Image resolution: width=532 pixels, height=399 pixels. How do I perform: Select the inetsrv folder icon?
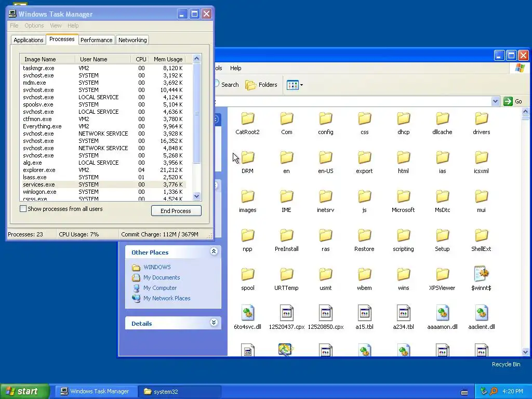click(326, 197)
